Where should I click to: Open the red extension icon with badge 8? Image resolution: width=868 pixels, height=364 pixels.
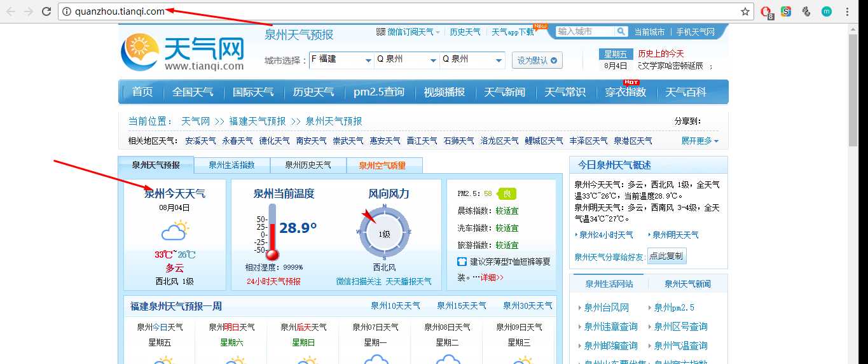(766, 12)
